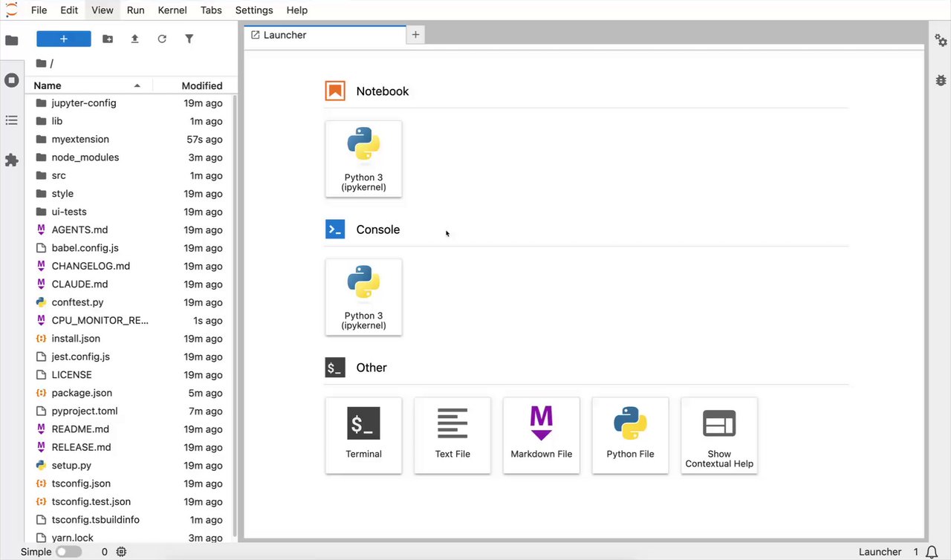Launch a Python 3 Notebook
The image size is (951, 560).
tap(363, 159)
